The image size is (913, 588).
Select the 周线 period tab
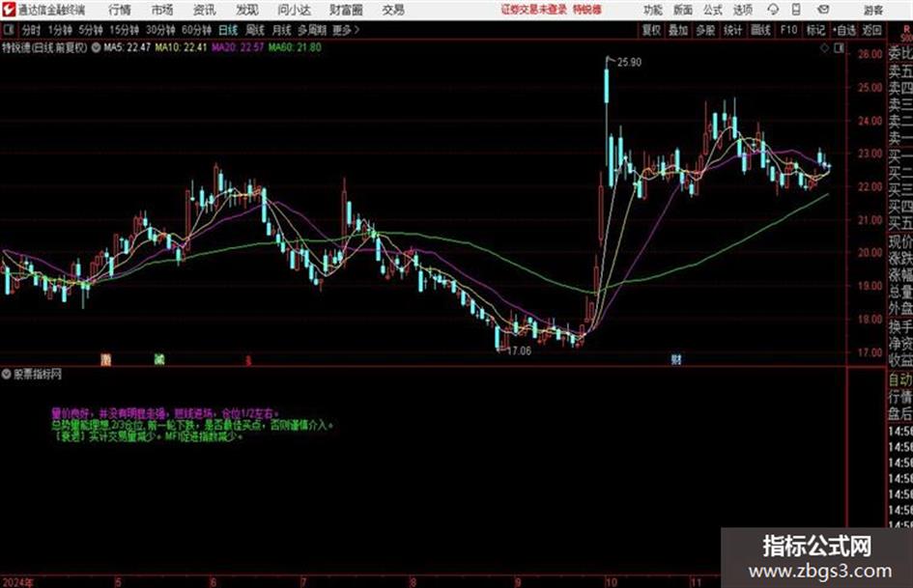pos(255,30)
